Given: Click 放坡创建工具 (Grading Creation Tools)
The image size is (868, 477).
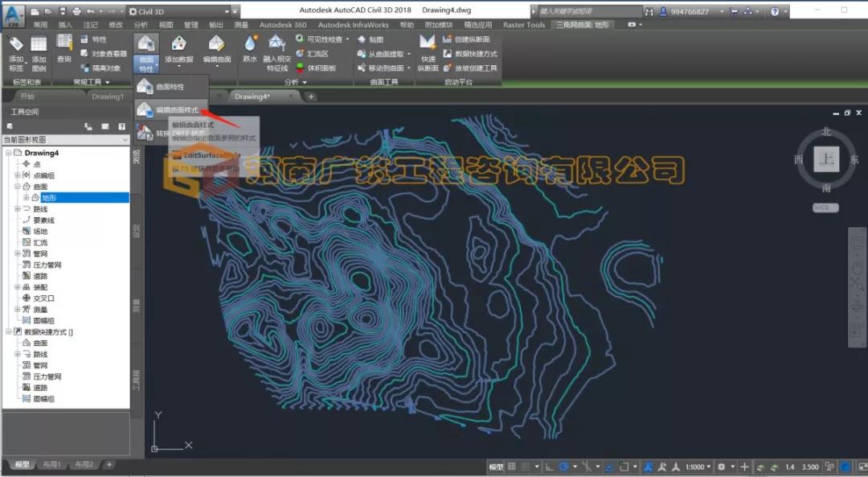Looking at the screenshot, I should point(470,68).
